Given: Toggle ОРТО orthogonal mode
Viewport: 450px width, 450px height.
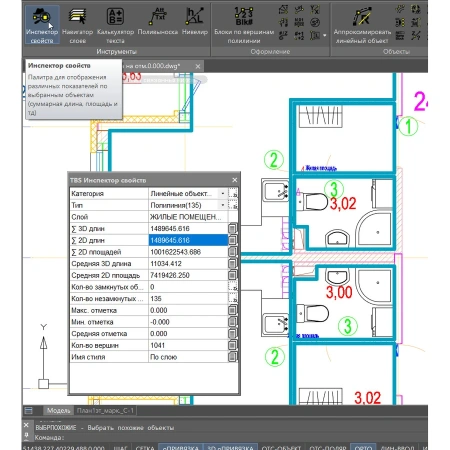Looking at the screenshot, I should pyautogui.click(x=363, y=447).
